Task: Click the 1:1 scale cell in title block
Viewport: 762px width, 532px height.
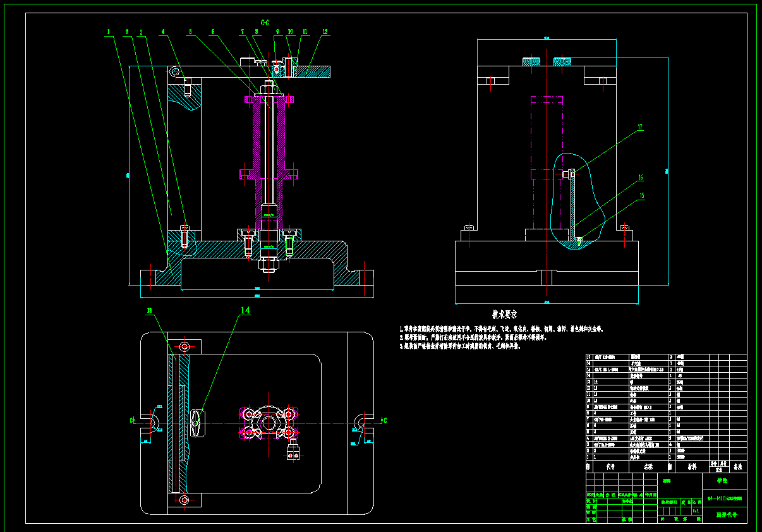Action: [x=696, y=510]
